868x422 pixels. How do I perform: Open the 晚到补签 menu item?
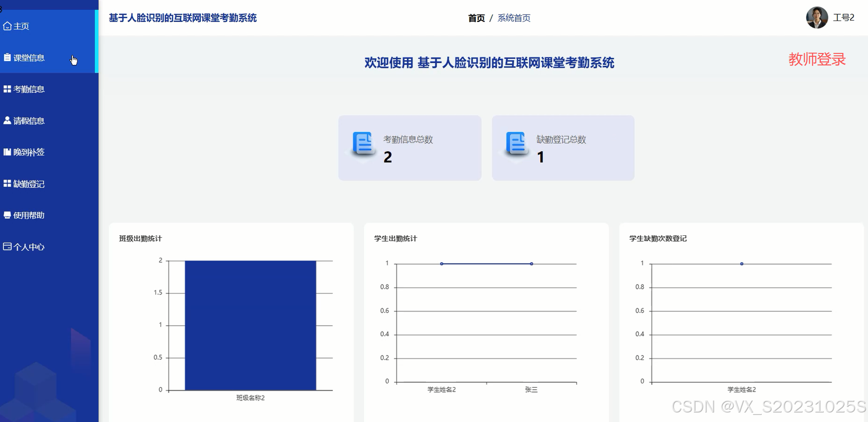click(49, 152)
